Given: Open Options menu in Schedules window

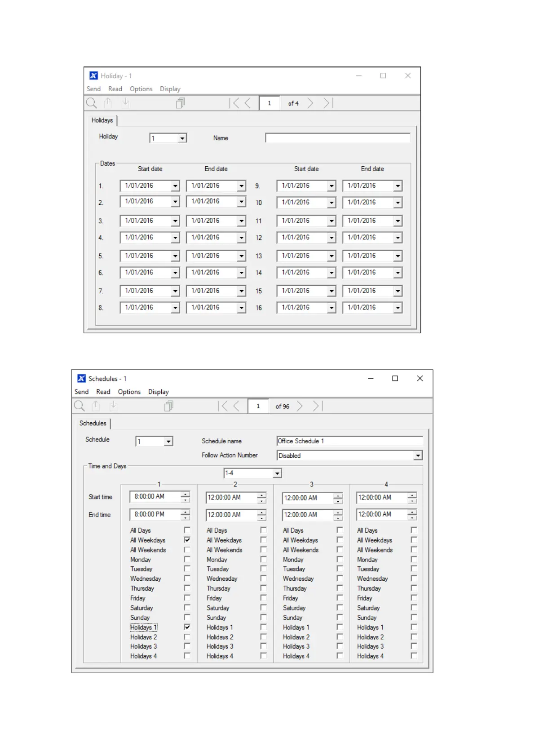Looking at the screenshot, I should coord(129,392).
